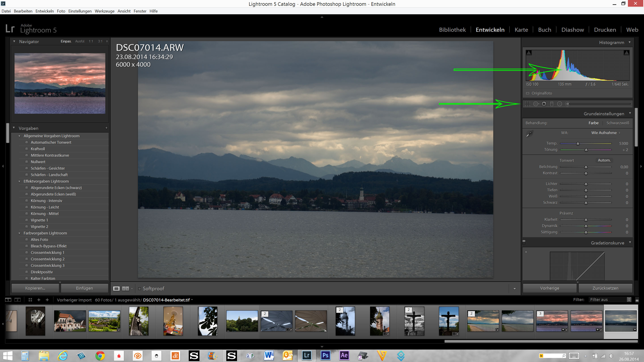Click the Kopieren... button
This screenshot has height=362, width=644.
35,288
